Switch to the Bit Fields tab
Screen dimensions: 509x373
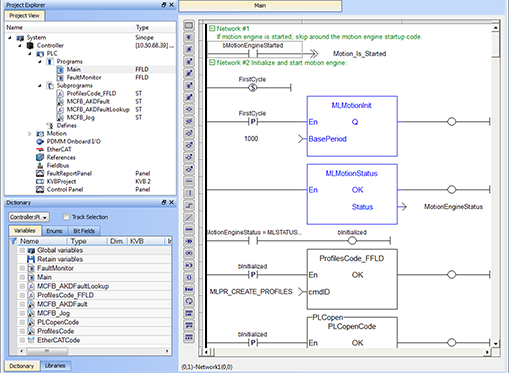[x=84, y=231]
